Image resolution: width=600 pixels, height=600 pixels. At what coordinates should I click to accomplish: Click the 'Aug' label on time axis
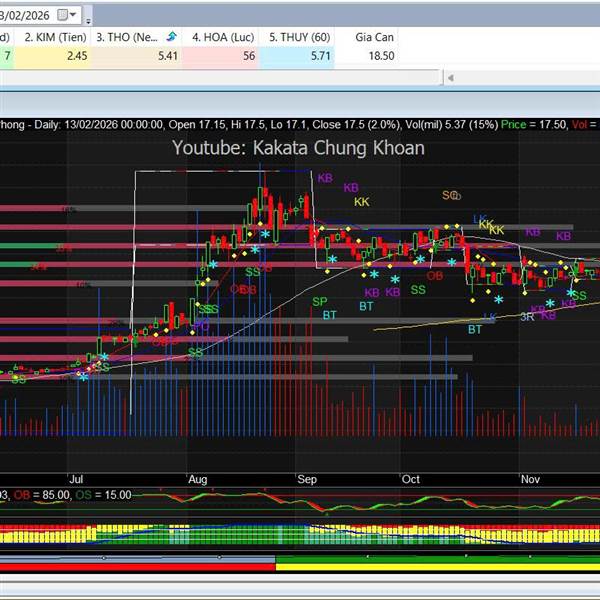tap(197, 479)
